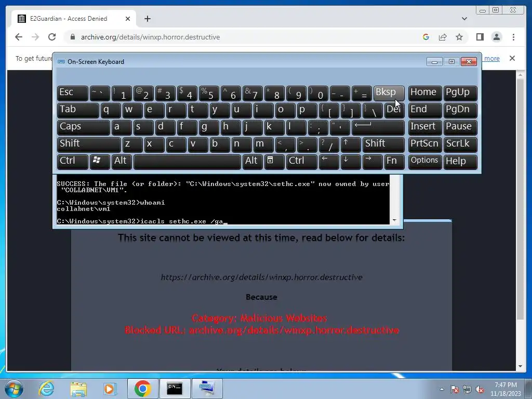Click the Tab key
This screenshot has height=399, width=532.
point(78,110)
